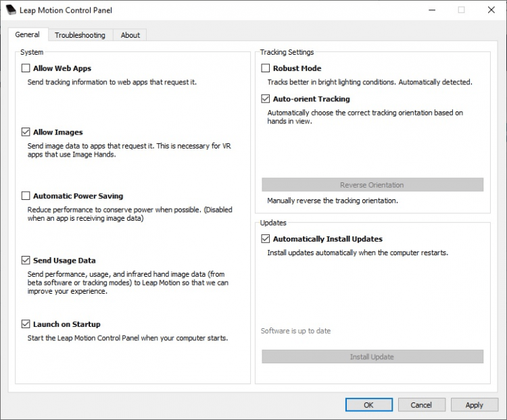Confirm settings with the OK button

click(368, 404)
